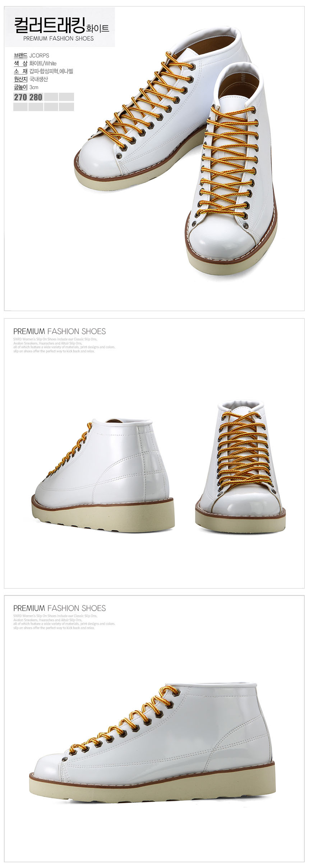309x868 pixels.
Task: Click the third section PREMIUM FASHION SHOES heading
Action: tap(60, 608)
